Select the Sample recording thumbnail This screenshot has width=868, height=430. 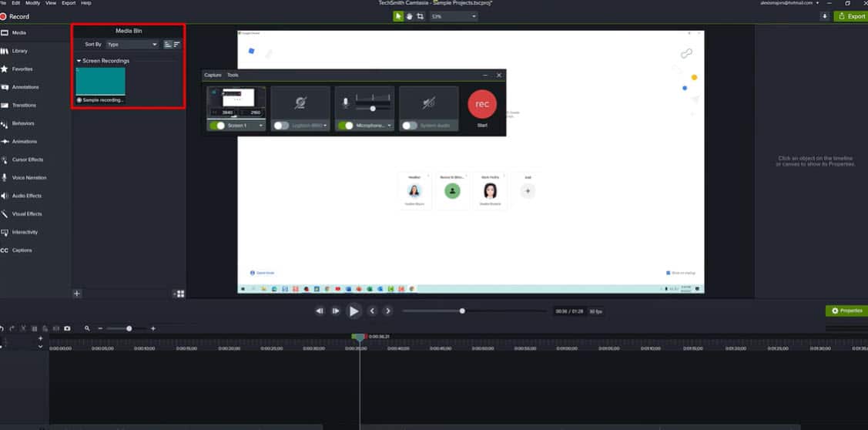pyautogui.click(x=101, y=82)
